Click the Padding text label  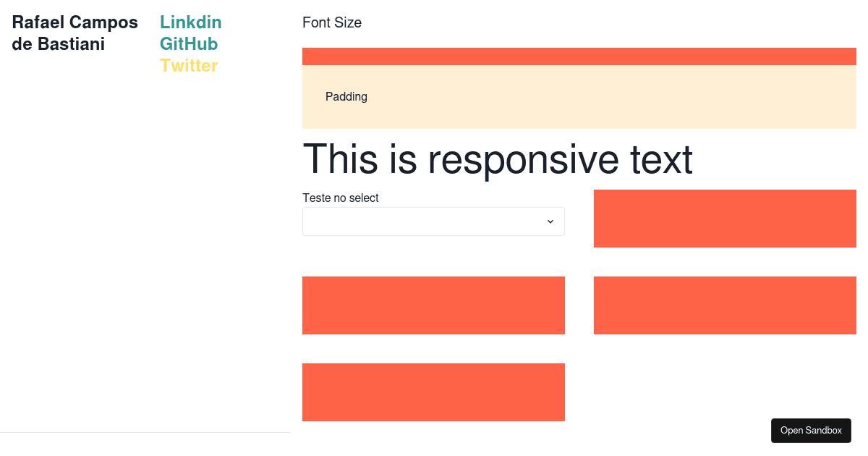tap(346, 96)
